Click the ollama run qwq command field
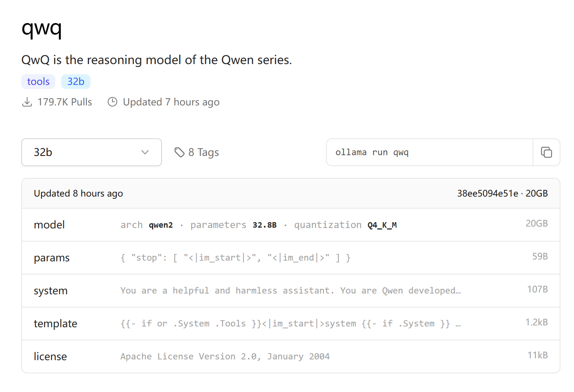Screen dimensions: 574x392 429,152
